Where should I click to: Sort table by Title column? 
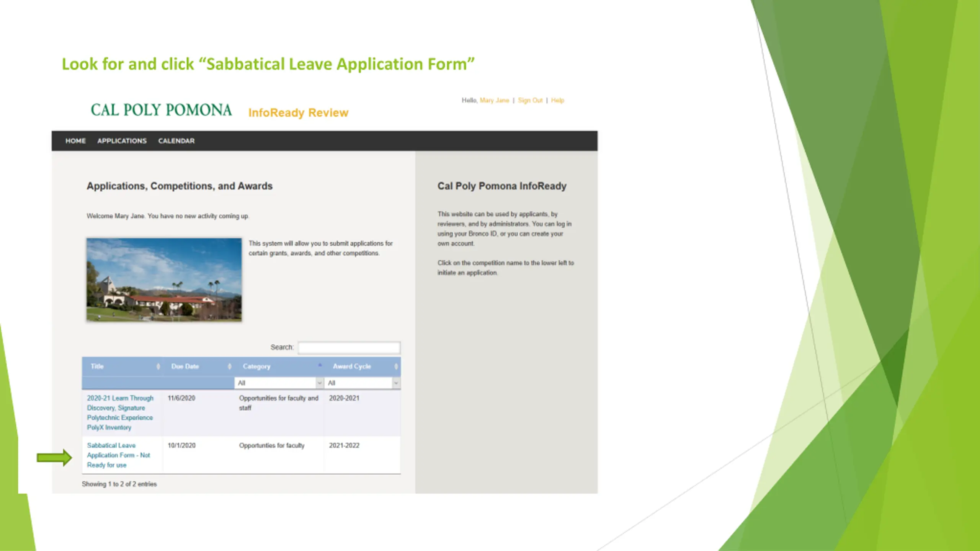tap(122, 367)
